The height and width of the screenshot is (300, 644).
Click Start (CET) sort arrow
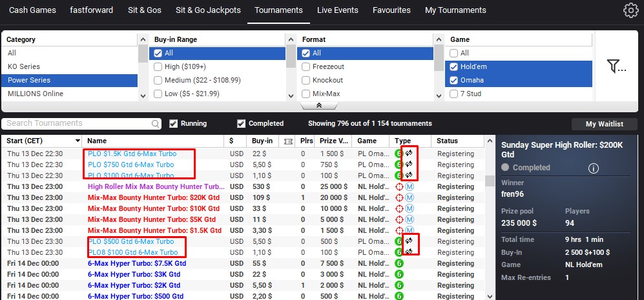(78, 141)
